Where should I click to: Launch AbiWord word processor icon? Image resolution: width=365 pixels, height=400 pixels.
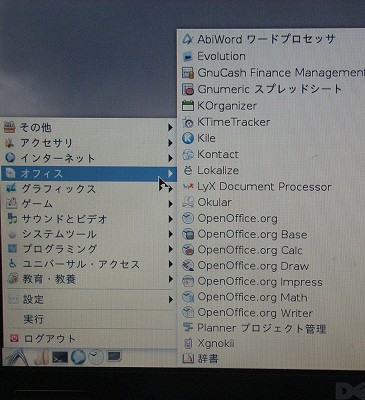(x=188, y=39)
